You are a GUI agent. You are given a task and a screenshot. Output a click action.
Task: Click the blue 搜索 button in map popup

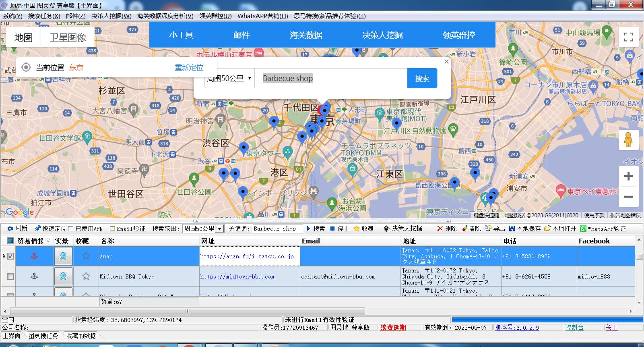tap(422, 79)
